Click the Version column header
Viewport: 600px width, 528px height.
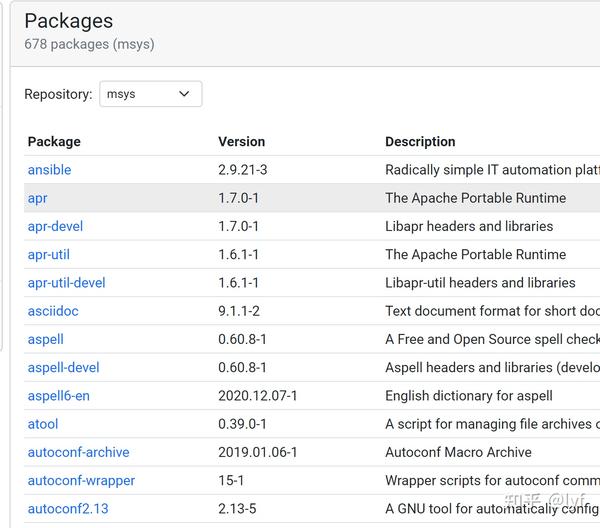(241, 142)
